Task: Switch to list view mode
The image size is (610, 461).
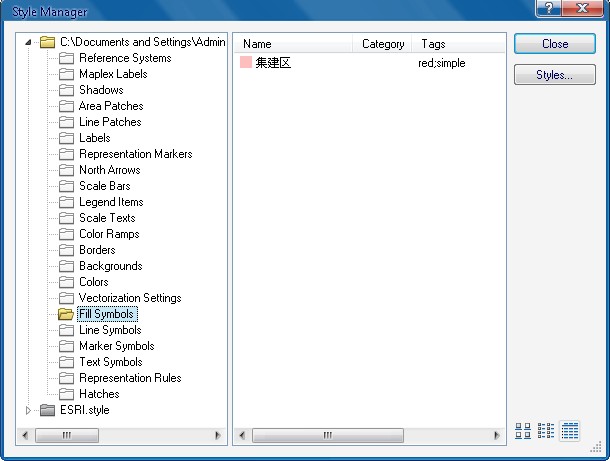Action: click(546, 431)
